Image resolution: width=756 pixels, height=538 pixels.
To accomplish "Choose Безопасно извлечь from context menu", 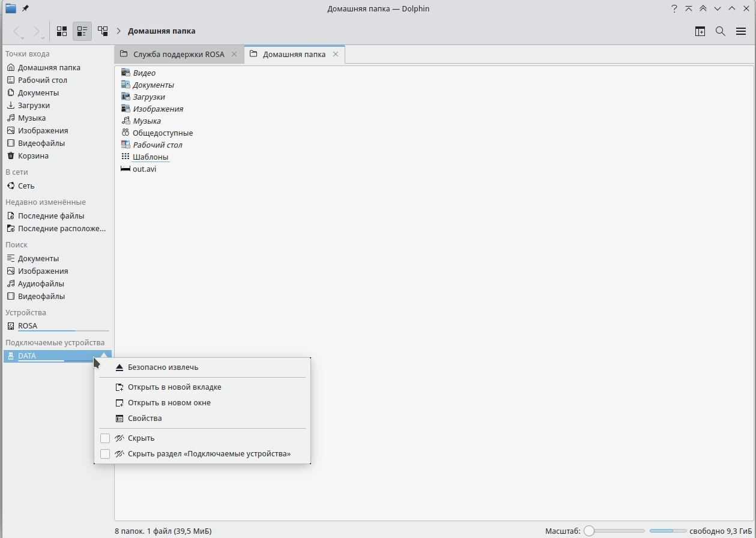I will pos(202,367).
